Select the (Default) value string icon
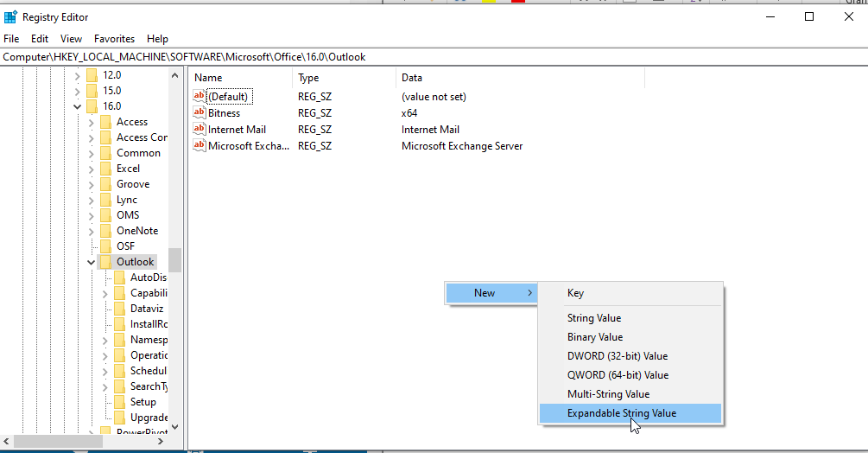The width and height of the screenshot is (868, 453). [200, 96]
